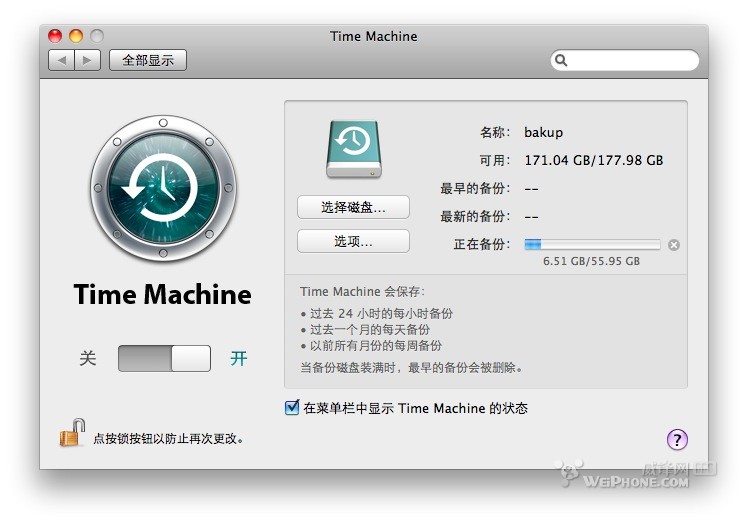The height and width of the screenshot is (524, 748).
Task: Click the forward navigation arrow
Action: coord(87,60)
